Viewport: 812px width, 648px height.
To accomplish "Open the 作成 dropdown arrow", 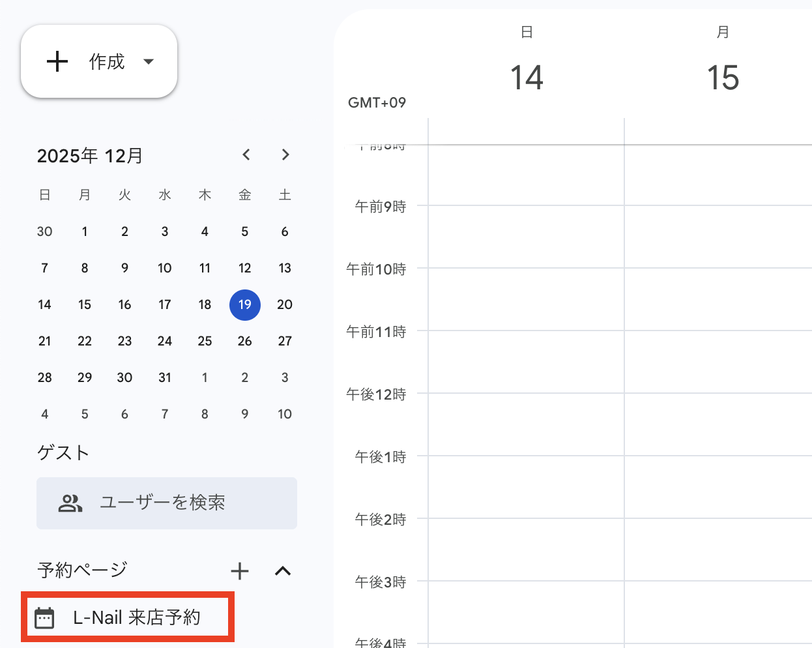I will [x=149, y=61].
